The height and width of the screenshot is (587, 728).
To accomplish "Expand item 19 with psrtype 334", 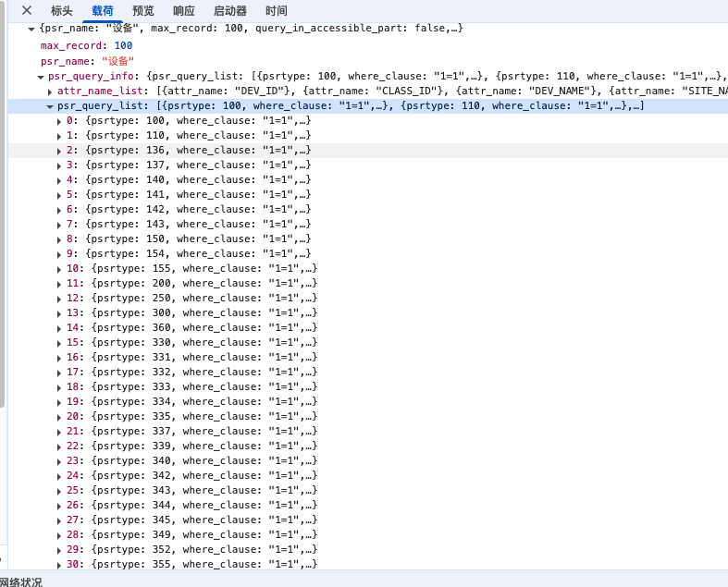I will [x=59, y=403].
